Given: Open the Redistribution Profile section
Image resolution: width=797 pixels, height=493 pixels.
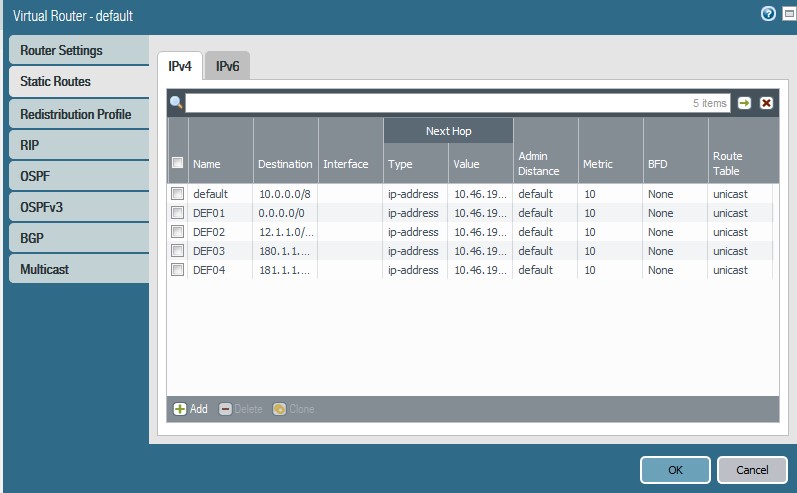Looking at the screenshot, I should pos(79,114).
